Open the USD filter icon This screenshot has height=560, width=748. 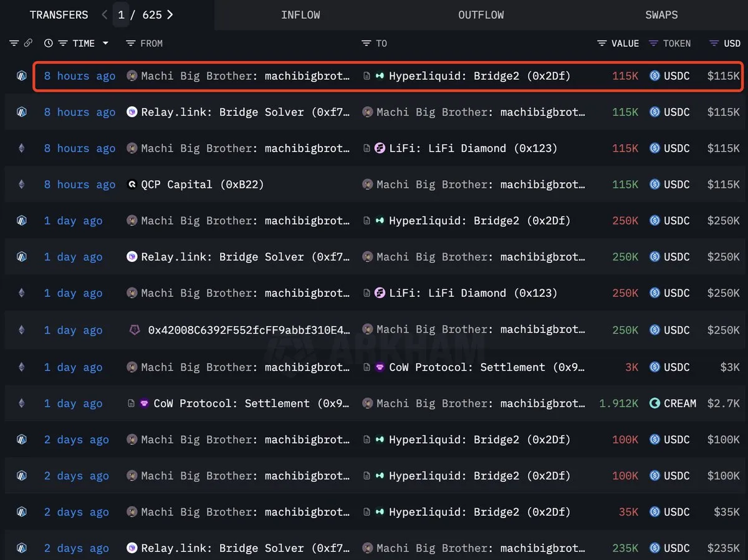(714, 43)
